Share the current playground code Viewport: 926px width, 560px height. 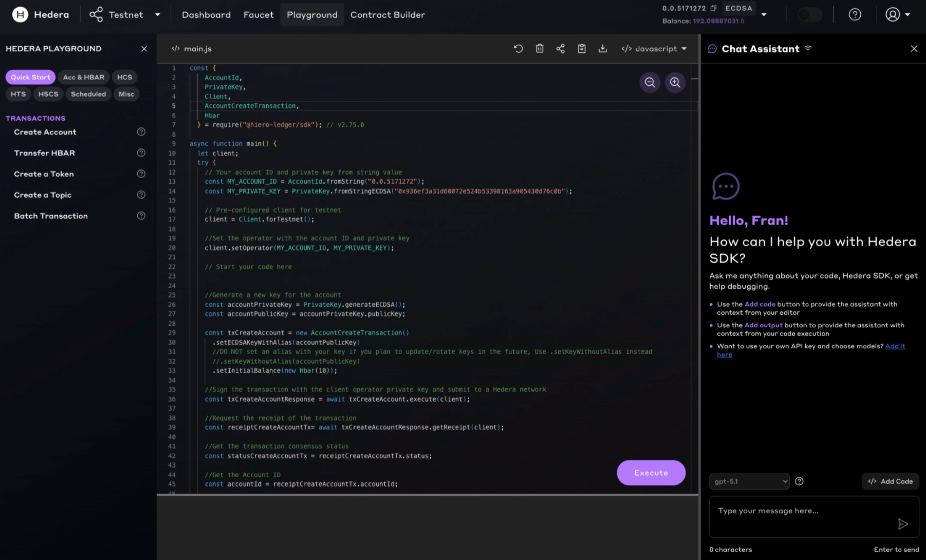click(561, 48)
